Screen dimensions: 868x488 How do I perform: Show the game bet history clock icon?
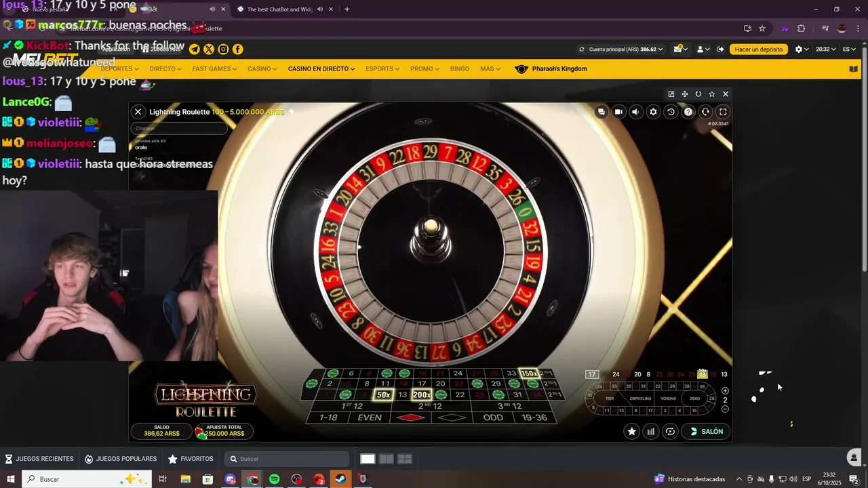(x=671, y=112)
